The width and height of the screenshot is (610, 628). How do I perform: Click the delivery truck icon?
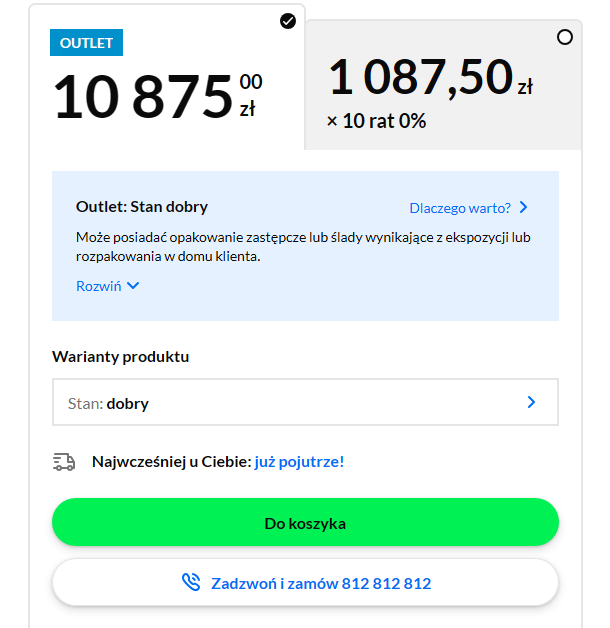[x=64, y=462]
